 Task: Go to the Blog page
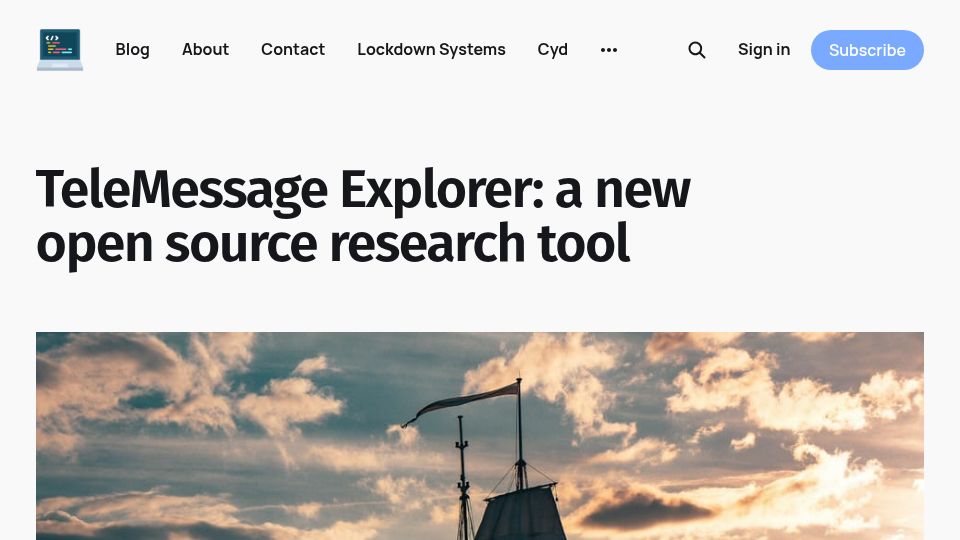(132, 50)
